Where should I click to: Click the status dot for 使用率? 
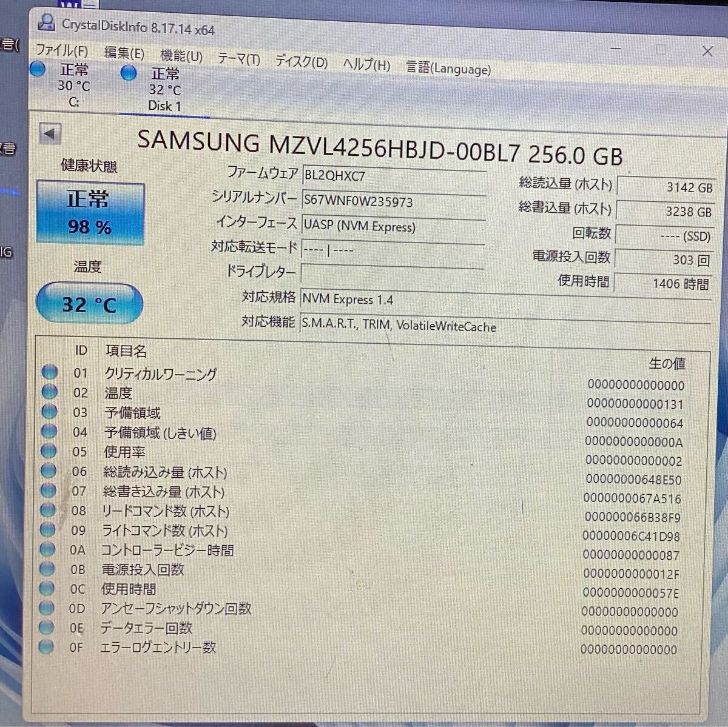pyautogui.click(x=49, y=451)
